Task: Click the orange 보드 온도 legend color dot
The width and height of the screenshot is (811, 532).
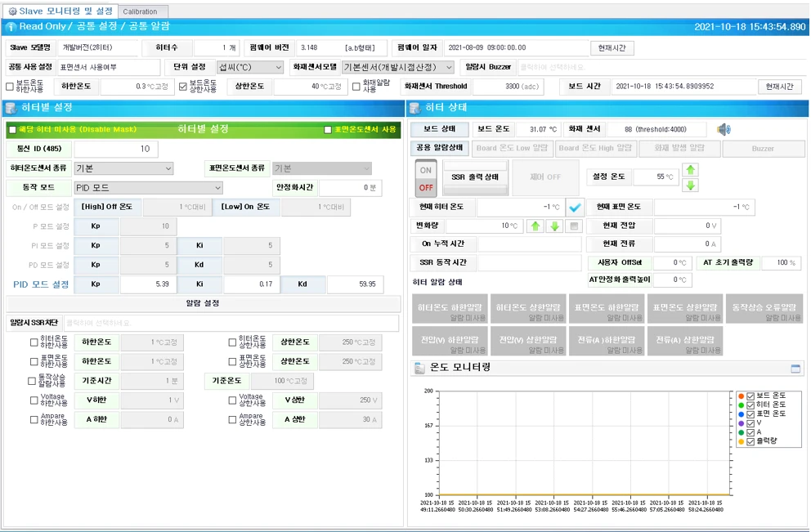Action: (742, 396)
